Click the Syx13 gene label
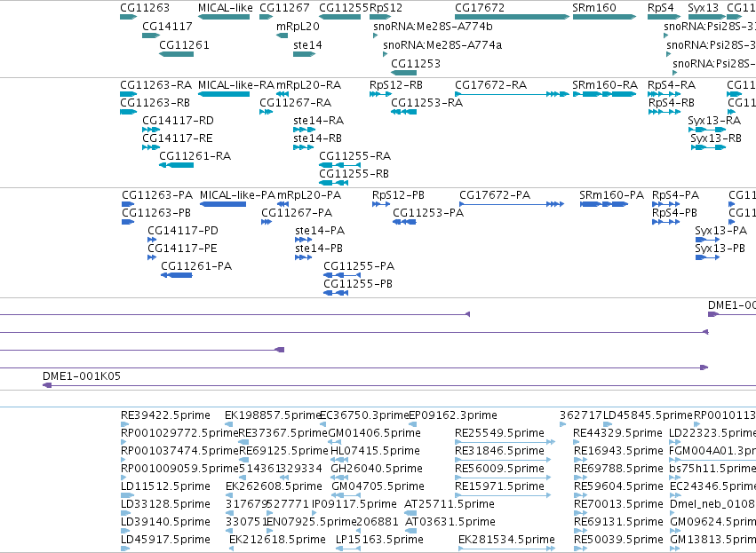Screen dimensions: 756x553 [703, 8]
